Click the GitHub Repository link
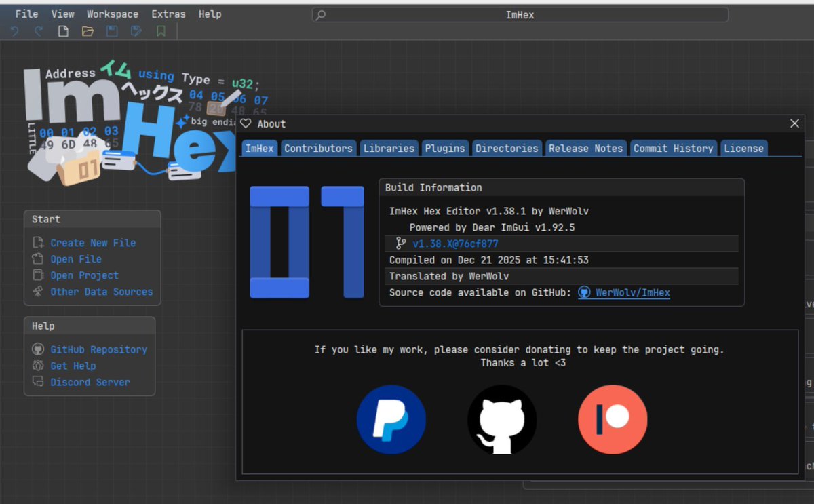This screenshot has width=814, height=504. click(x=98, y=349)
